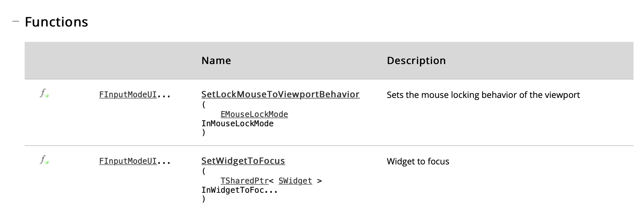Click the Functions section heading

tap(56, 22)
